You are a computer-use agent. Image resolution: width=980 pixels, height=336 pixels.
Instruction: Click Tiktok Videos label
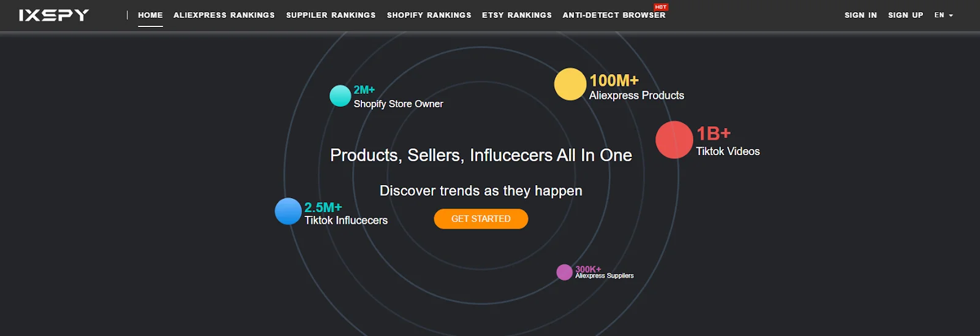click(x=728, y=151)
